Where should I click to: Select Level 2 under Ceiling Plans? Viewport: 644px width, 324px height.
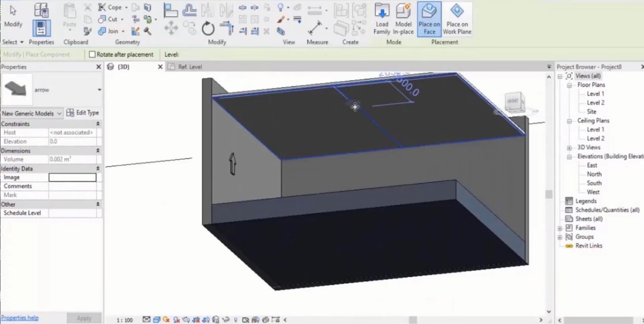coord(596,138)
